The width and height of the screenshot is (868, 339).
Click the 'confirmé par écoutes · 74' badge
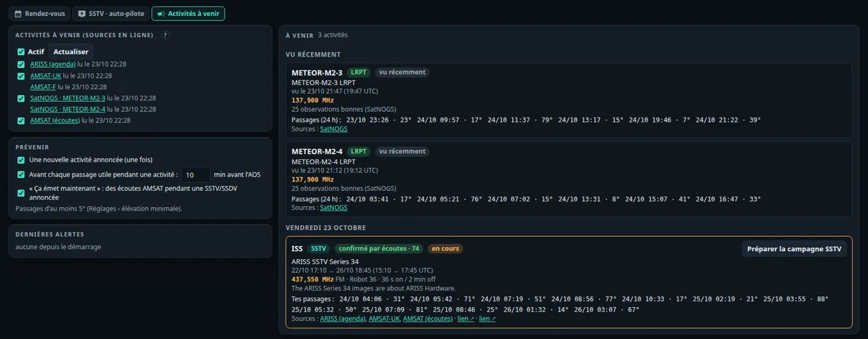379,249
